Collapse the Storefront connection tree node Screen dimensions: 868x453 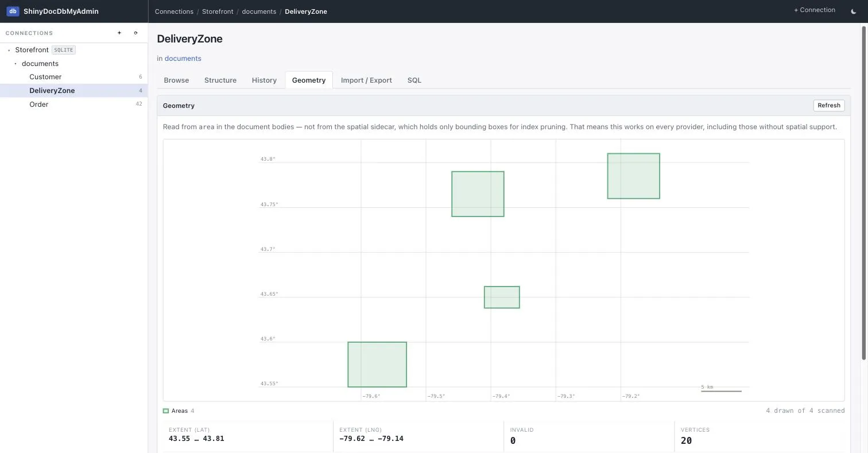(x=9, y=50)
